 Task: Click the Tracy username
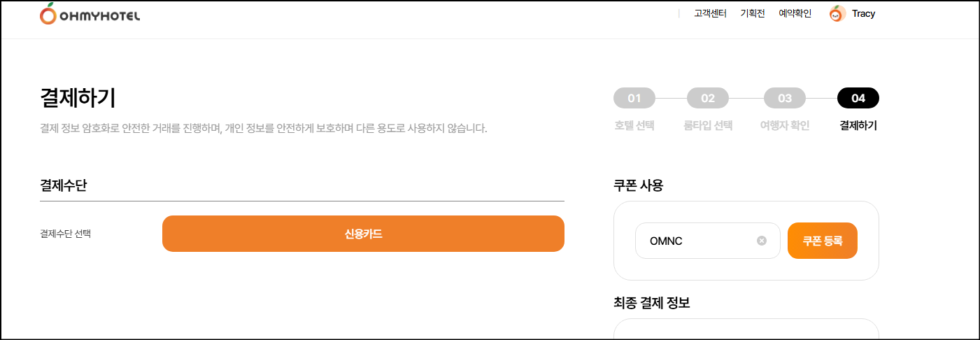tap(864, 14)
